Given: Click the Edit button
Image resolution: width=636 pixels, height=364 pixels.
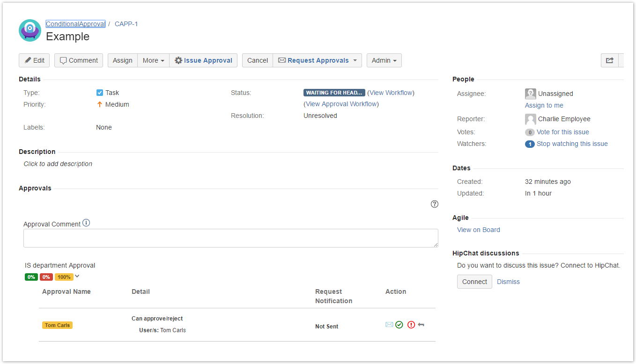Looking at the screenshot, I should pyautogui.click(x=34, y=60).
